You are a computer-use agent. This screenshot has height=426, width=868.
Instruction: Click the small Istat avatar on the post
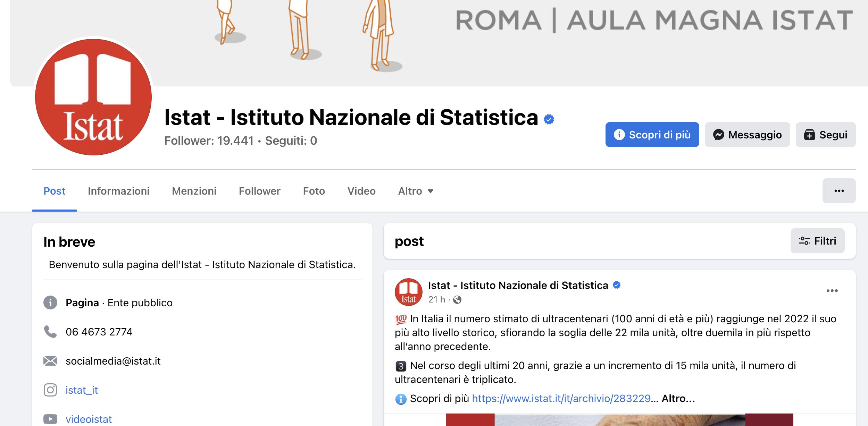(x=408, y=292)
